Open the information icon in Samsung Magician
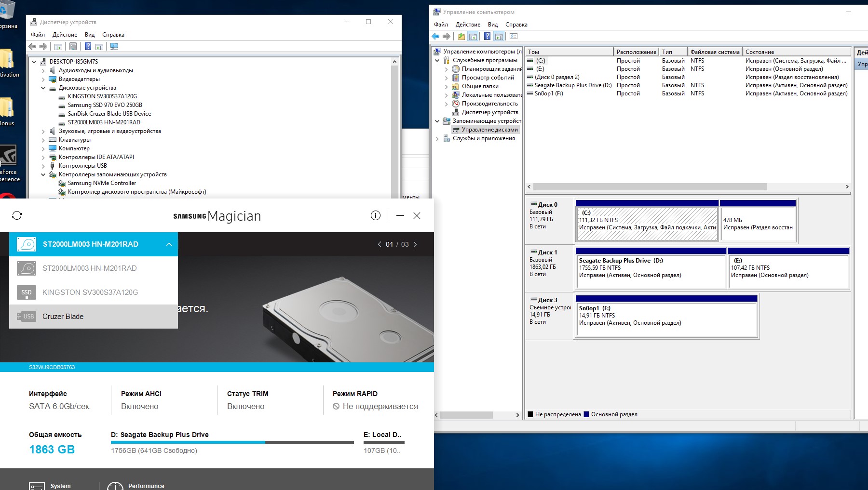Viewport: 868px width, 490px height. (376, 215)
